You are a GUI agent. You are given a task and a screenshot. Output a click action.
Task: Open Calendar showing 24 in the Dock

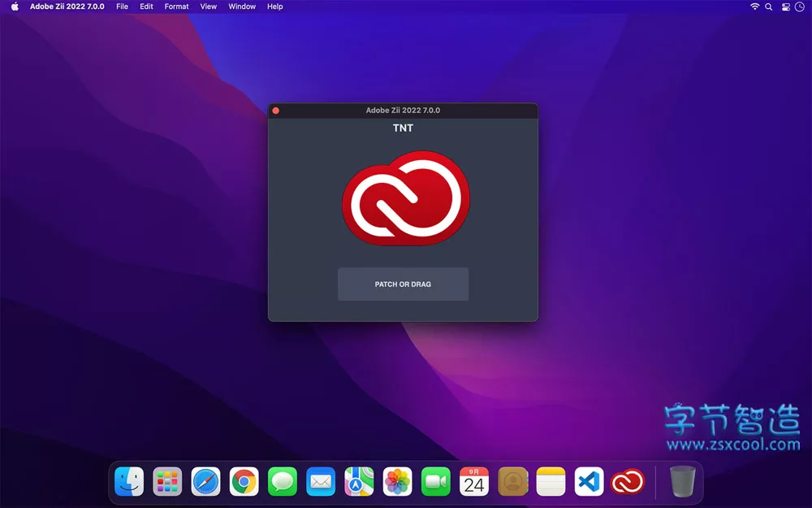tap(474, 481)
